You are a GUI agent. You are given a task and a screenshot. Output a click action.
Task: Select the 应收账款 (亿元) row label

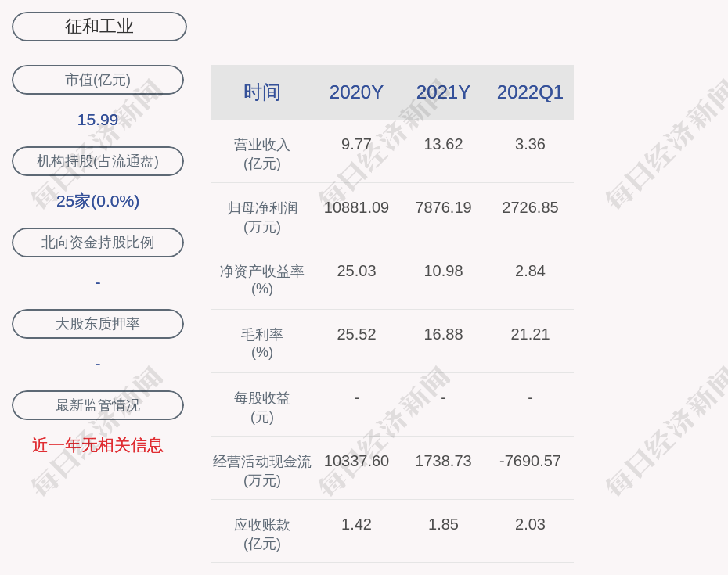(262, 534)
